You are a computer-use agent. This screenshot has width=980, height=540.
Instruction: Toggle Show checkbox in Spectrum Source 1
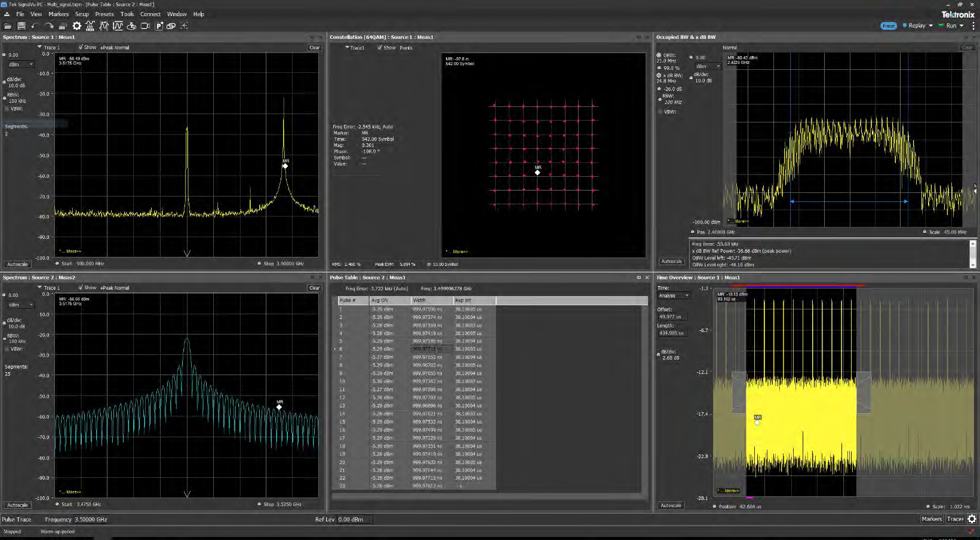(81, 47)
